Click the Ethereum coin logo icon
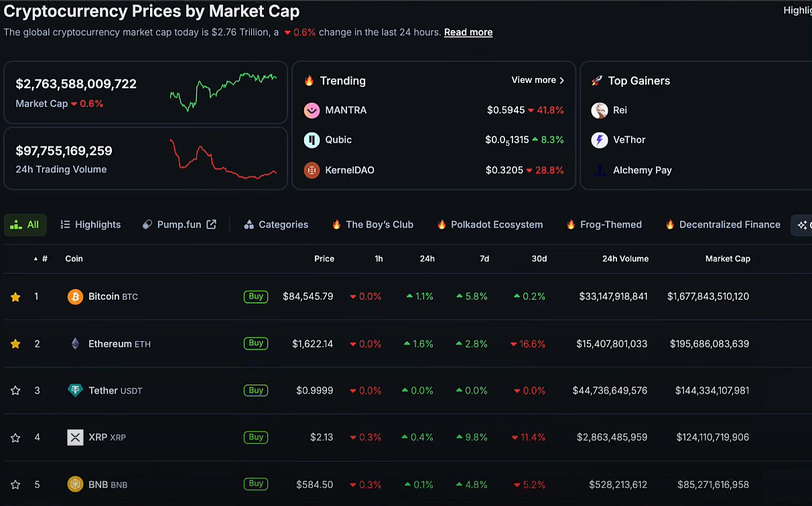This screenshot has width=812, height=506. click(75, 344)
